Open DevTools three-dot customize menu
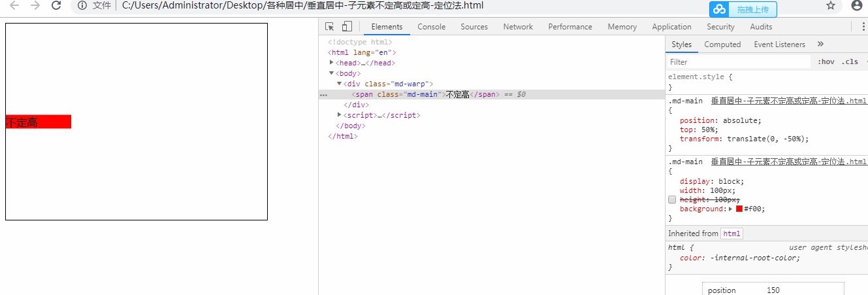868x295 pixels. 863,27
